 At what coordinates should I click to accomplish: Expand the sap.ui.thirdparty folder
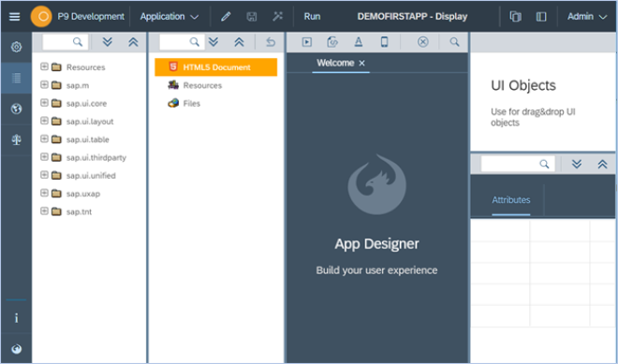click(x=44, y=157)
